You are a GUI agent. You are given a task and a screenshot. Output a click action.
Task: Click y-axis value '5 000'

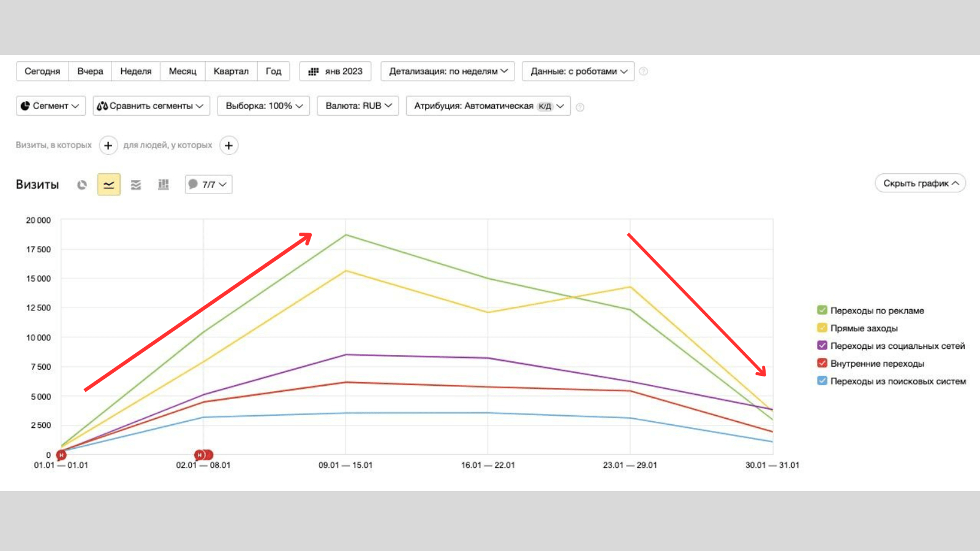coord(41,397)
